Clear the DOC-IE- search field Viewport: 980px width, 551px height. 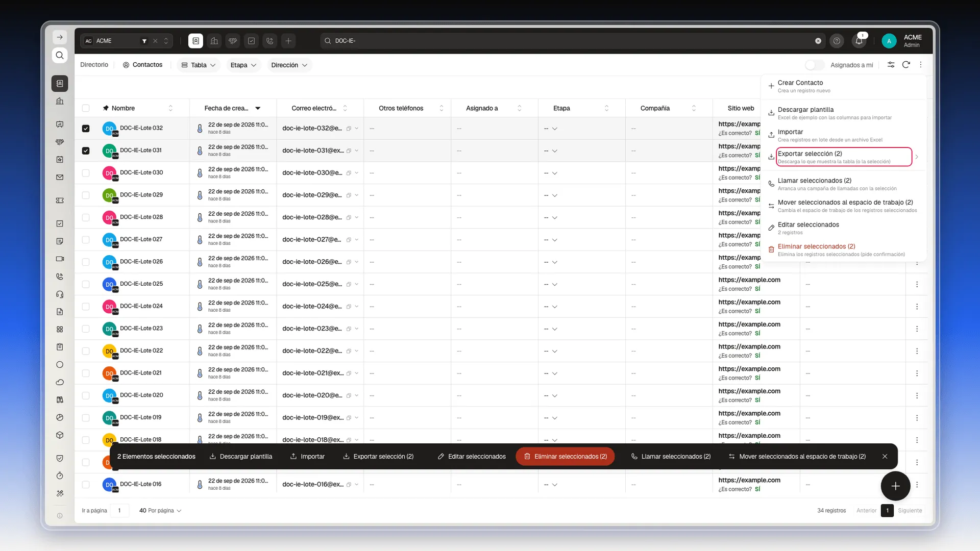(818, 41)
